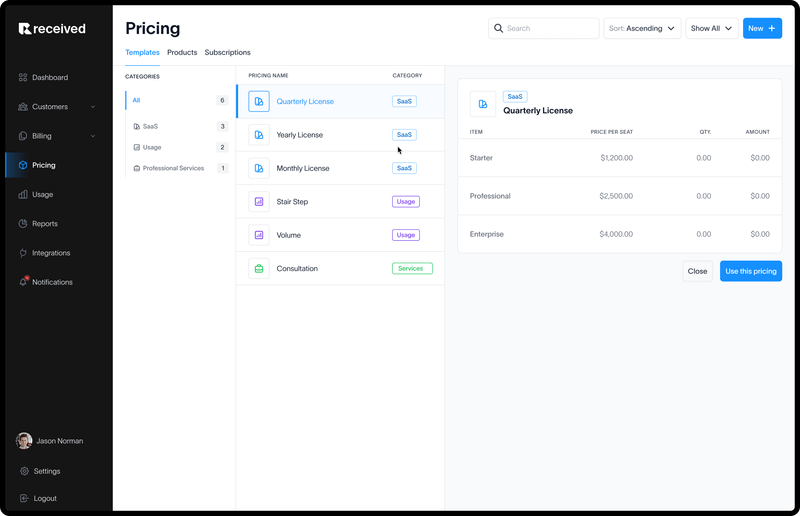Screen dimensions: 800x516
Task: Focus the Search input field
Action: 550,29
